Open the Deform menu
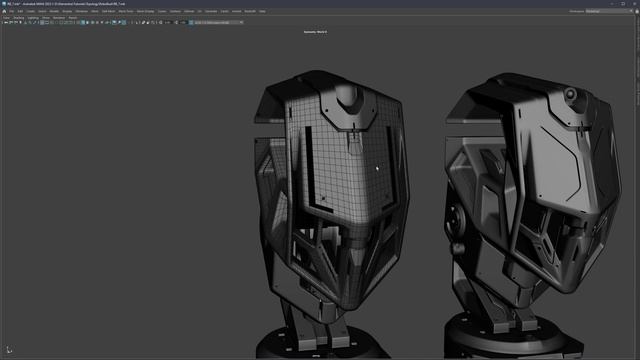Viewport: 640px width, 360px height. pos(189,11)
